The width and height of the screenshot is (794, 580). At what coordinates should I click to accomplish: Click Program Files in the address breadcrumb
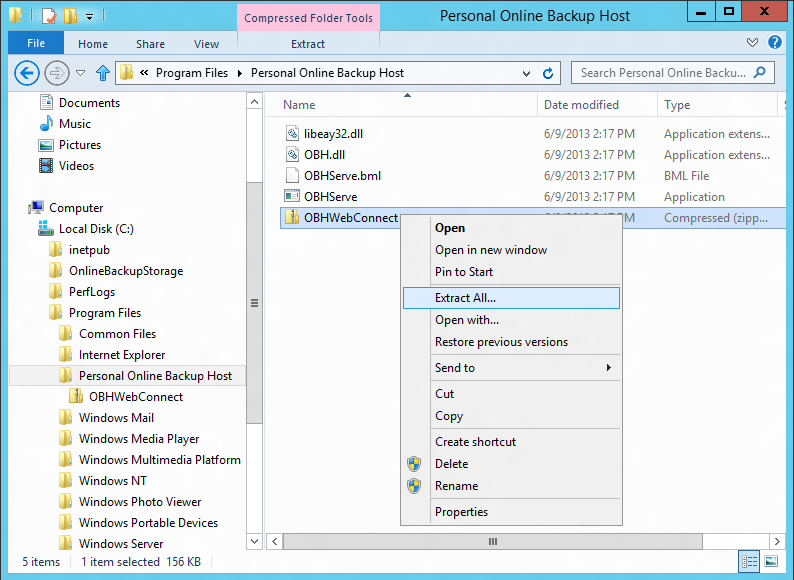(192, 73)
